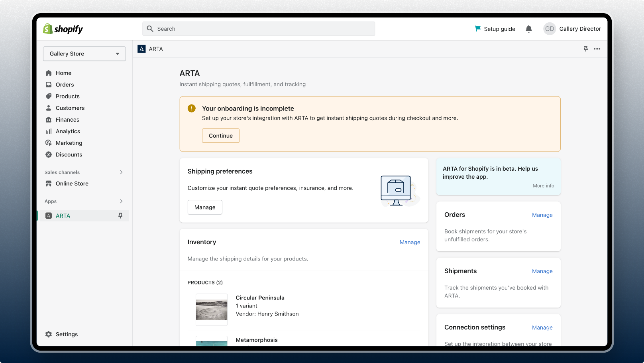644x363 pixels.
Task: Open Analytics via the bar chart icon
Action: [49, 131]
